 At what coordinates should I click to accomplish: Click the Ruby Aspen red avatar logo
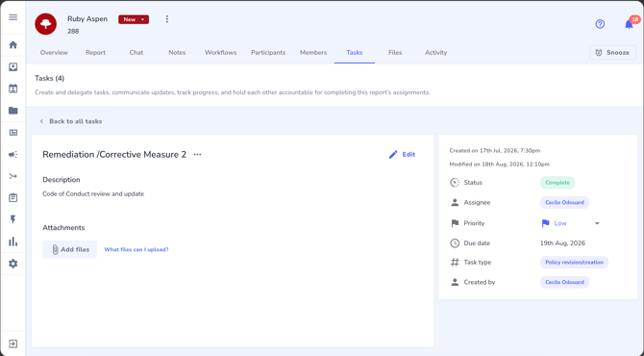pyautogui.click(x=45, y=24)
